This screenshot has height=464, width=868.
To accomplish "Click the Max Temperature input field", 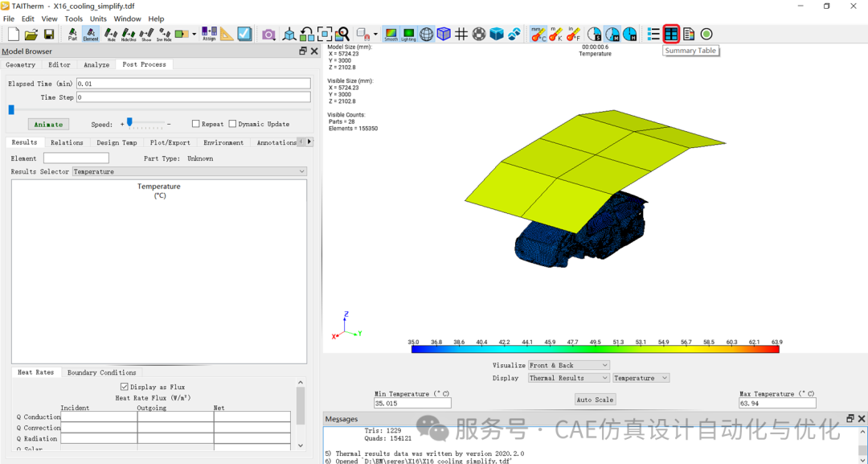I will coord(777,404).
